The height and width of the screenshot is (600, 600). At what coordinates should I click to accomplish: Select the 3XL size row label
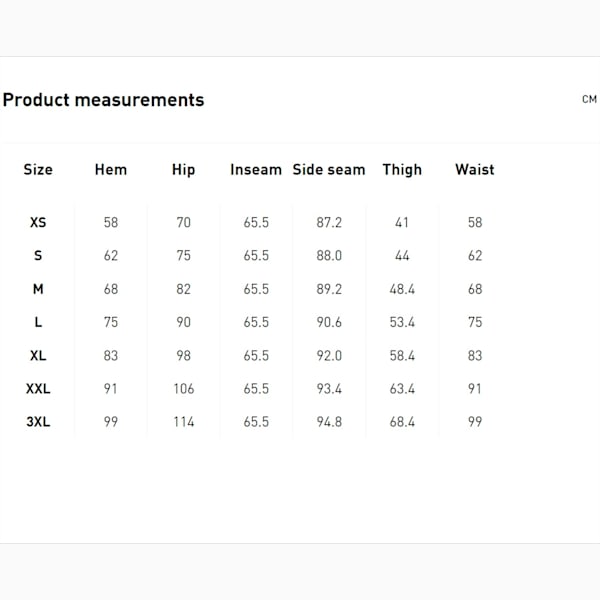(38, 422)
